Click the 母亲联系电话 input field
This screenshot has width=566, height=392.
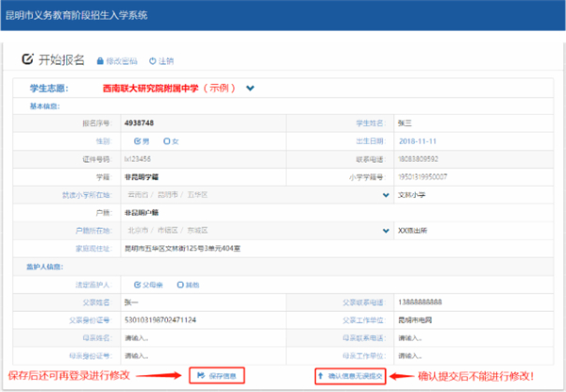472,337
